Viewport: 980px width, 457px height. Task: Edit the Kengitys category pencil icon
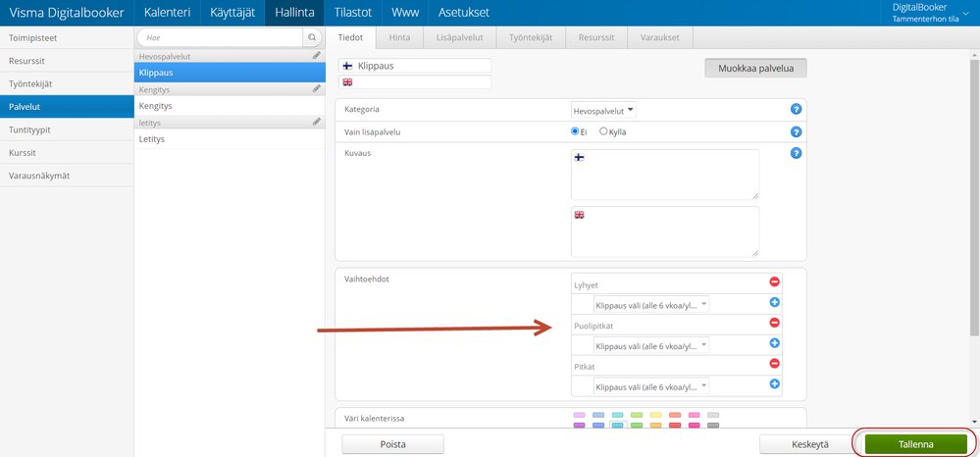coord(317,89)
